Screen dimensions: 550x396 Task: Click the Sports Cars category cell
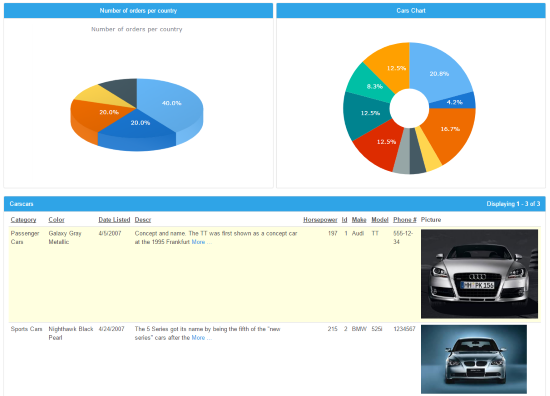26,329
